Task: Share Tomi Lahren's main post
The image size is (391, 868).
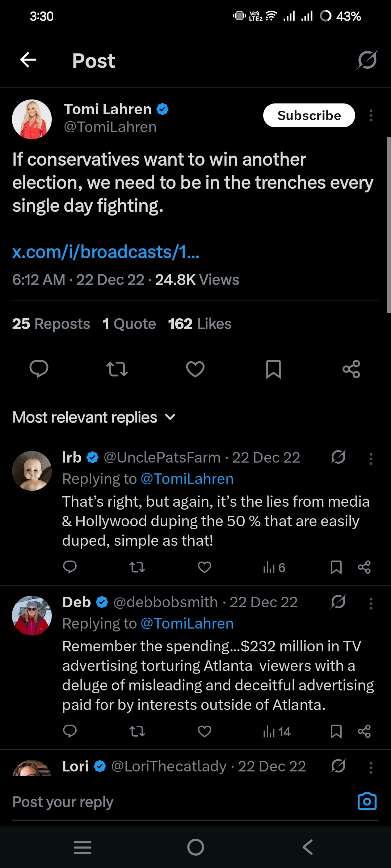Action: tap(351, 369)
